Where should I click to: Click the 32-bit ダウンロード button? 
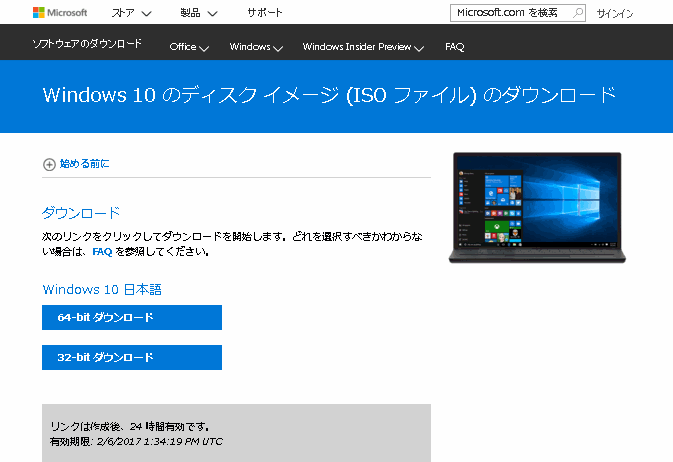click(x=132, y=357)
